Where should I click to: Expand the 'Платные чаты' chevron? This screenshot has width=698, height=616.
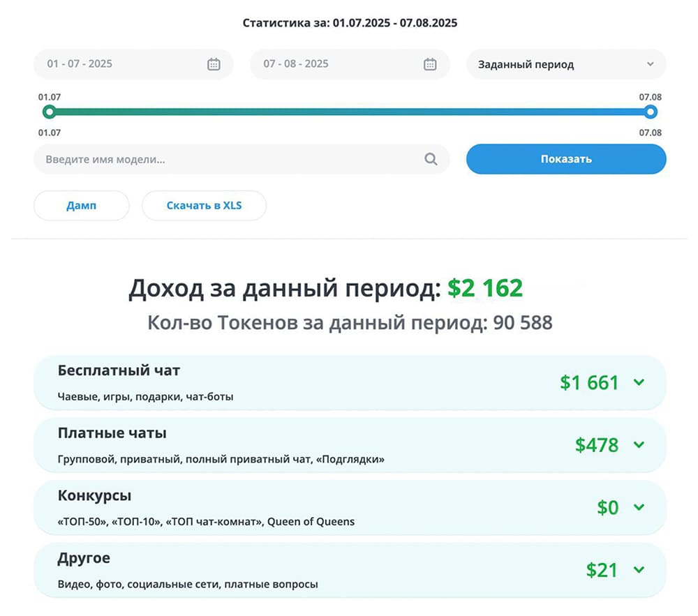[x=639, y=444]
